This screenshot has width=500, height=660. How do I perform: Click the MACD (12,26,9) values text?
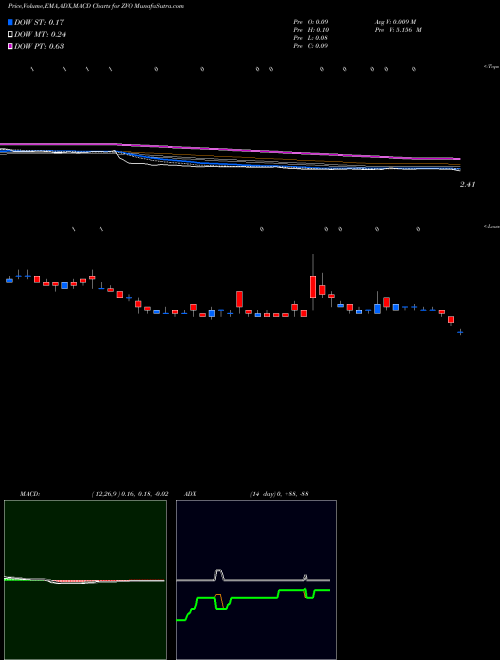coord(130,494)
